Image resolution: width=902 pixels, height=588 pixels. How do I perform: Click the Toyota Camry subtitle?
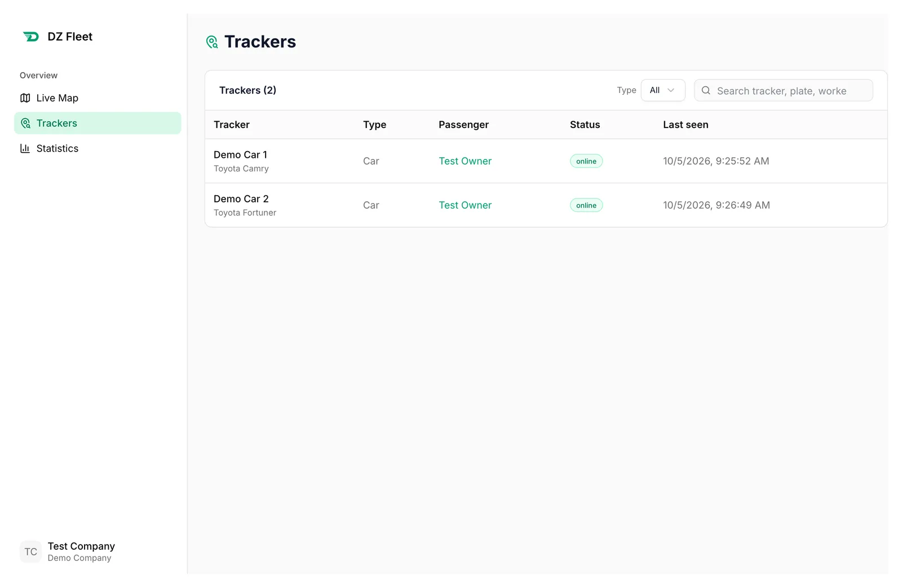[241, 169]
